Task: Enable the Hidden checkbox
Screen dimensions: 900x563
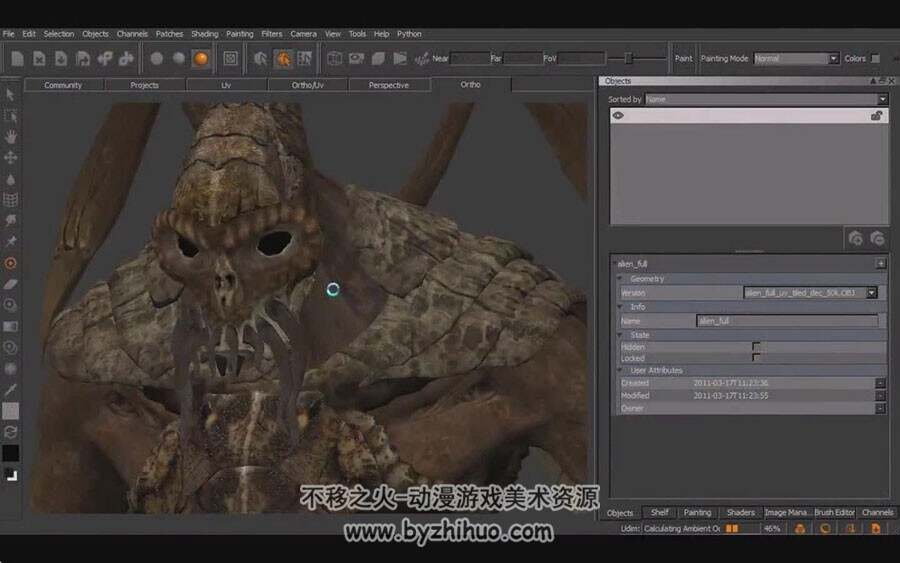Action: point(756,347)
